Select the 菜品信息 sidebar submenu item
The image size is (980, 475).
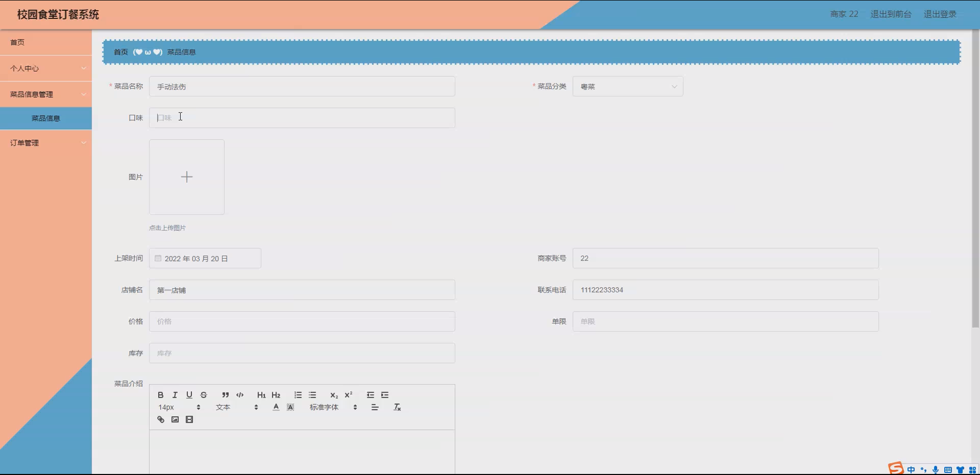tap(46, 118)
